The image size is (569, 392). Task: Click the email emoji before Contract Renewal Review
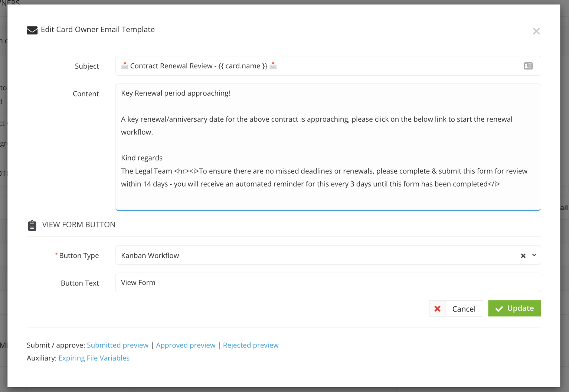tap(125, 66)
